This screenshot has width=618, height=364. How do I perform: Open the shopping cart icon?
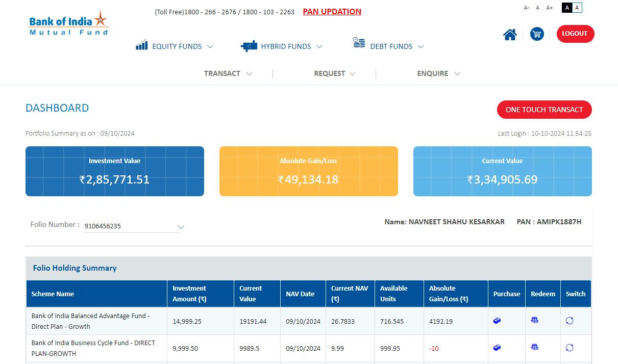pos(537,34)
